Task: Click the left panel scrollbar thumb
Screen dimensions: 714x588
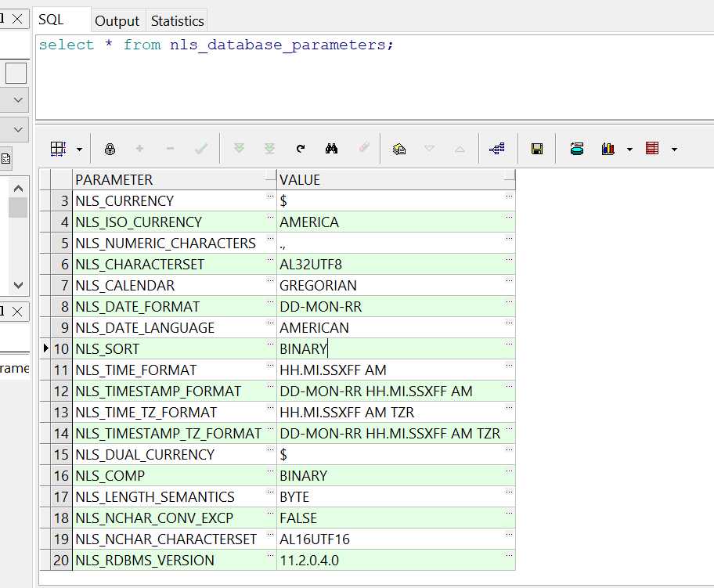Action: [18, 207]
